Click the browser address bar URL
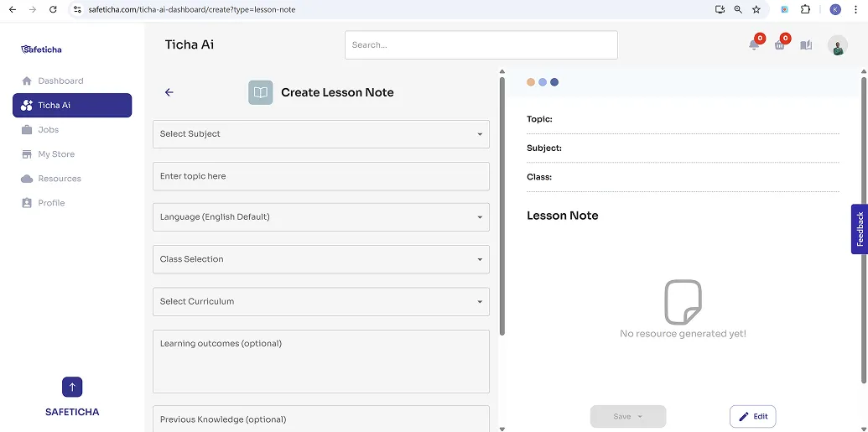868x432 pixels. (x=192, y=9)
